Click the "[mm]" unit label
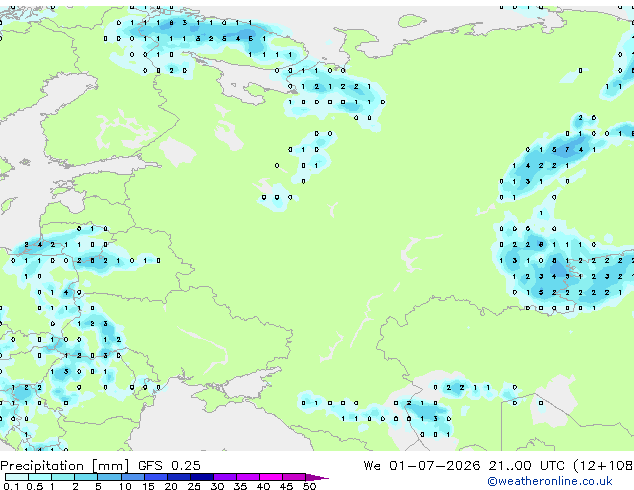The height and width of the screenshot is (490, 634). coord(111,466)
